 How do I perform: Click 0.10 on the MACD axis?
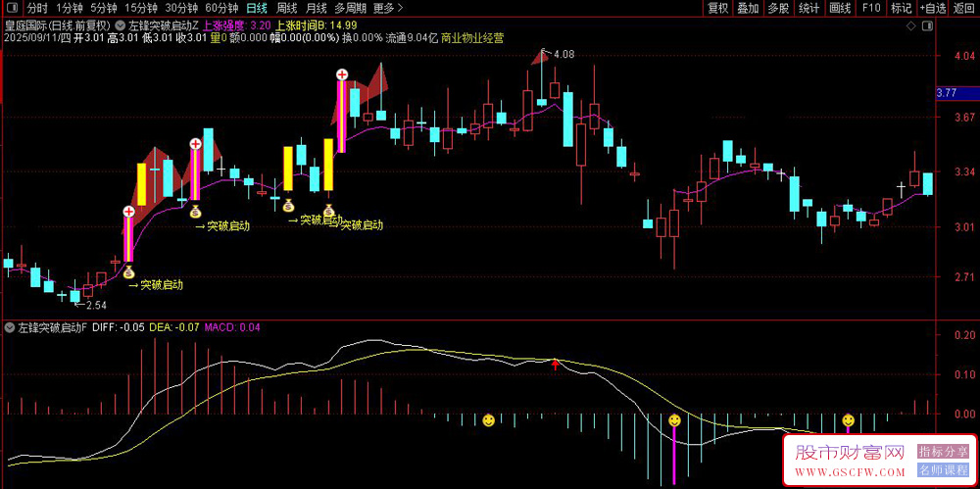963,374
